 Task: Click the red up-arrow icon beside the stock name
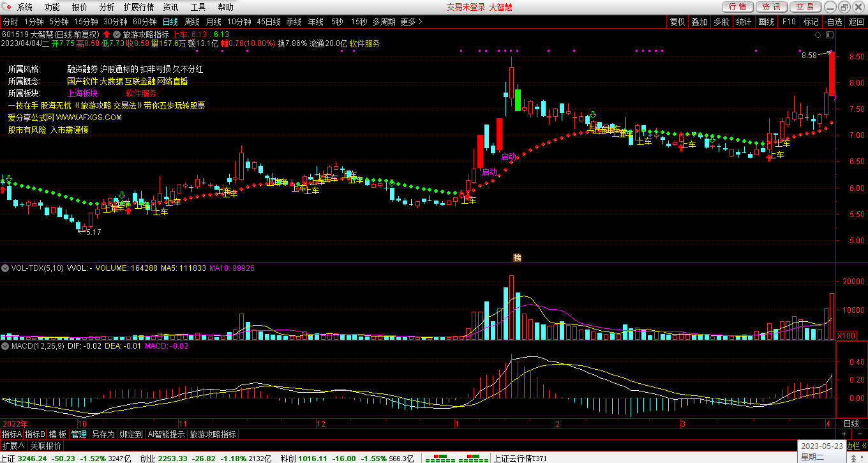[x=107, y=34]
